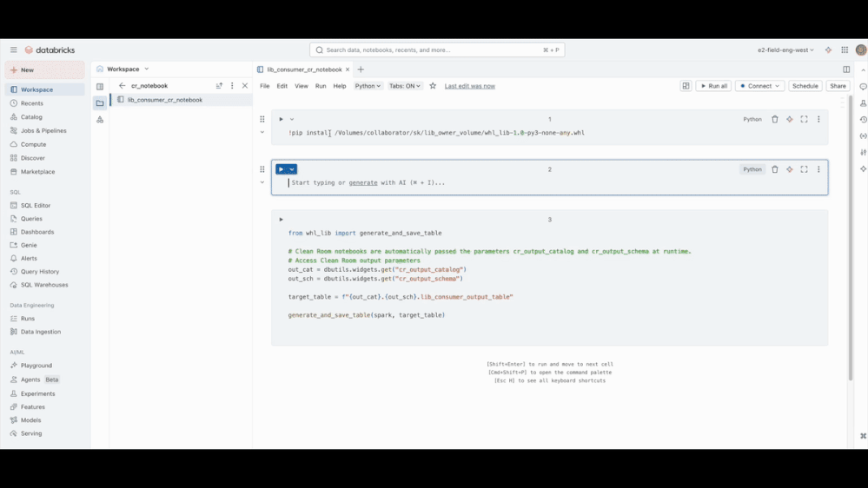Click the search data and notebooks field

pos(437,50)
